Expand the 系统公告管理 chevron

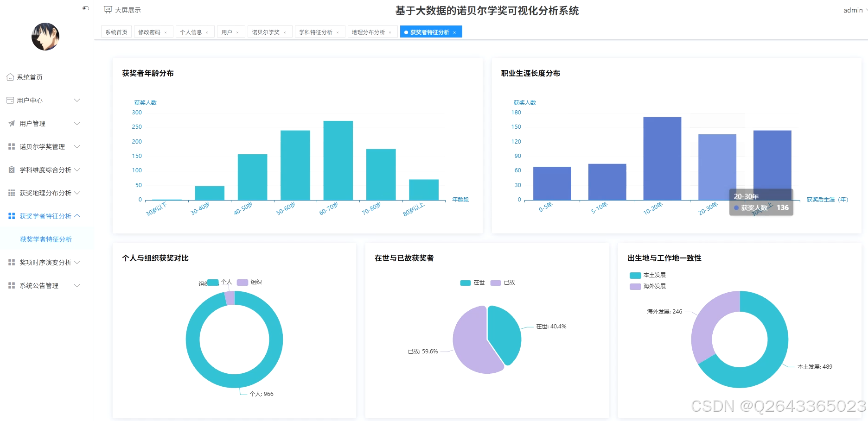[x=77, y=285]
